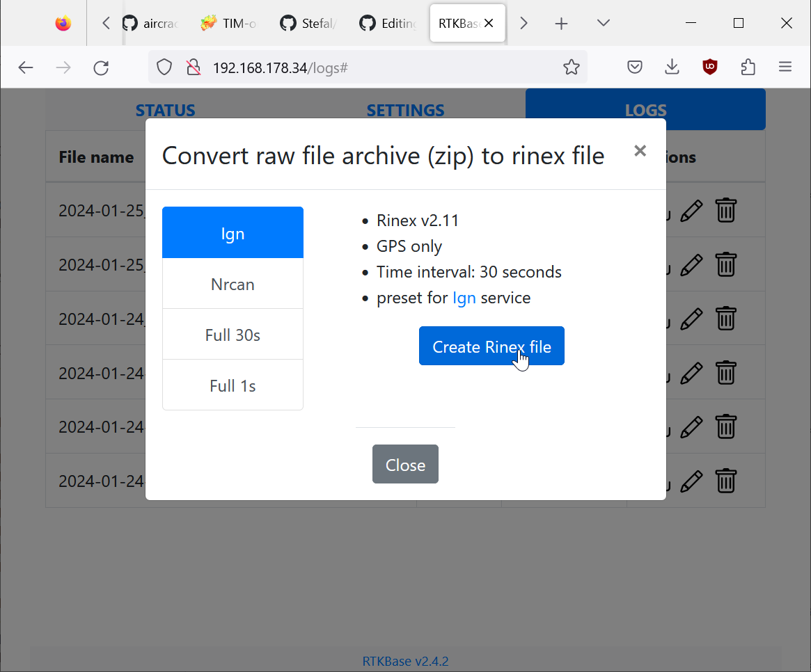Expand the list all tabs dropdown

[x=604, y=23]
